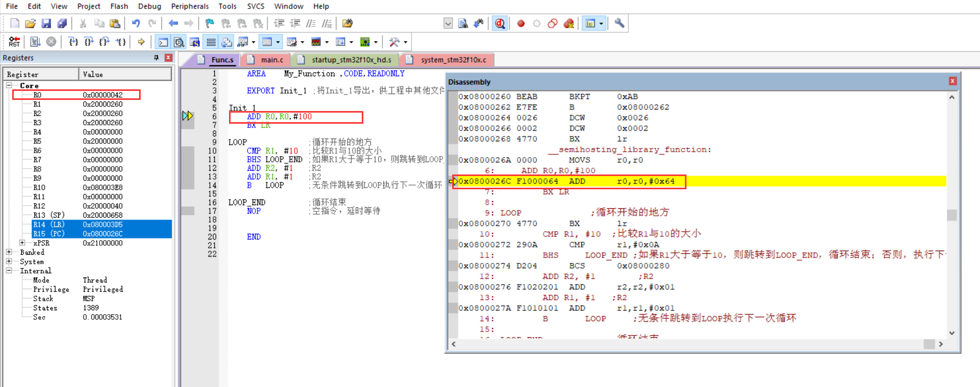Select the R13 (SP) register row

click(102, 215)
